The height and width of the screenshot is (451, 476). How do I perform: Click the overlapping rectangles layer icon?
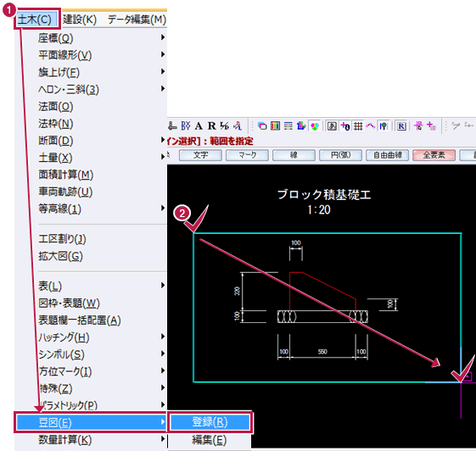tap(262, 125)
